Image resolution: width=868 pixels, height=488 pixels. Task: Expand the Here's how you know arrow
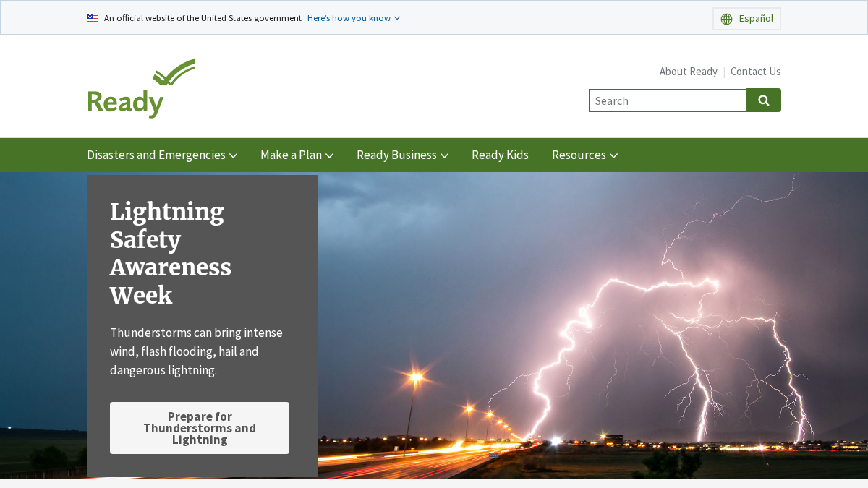click(397, 18)
